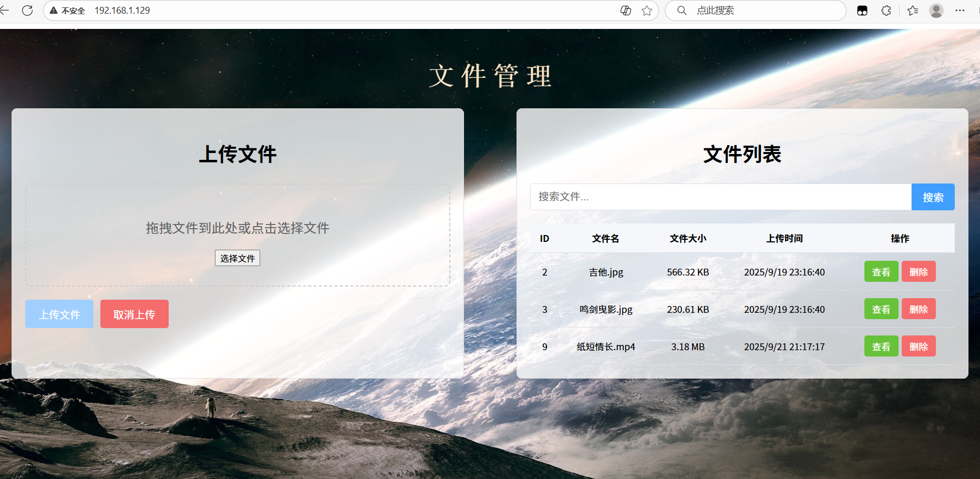Click the 上传文件 panel heading

pos(238,154)
